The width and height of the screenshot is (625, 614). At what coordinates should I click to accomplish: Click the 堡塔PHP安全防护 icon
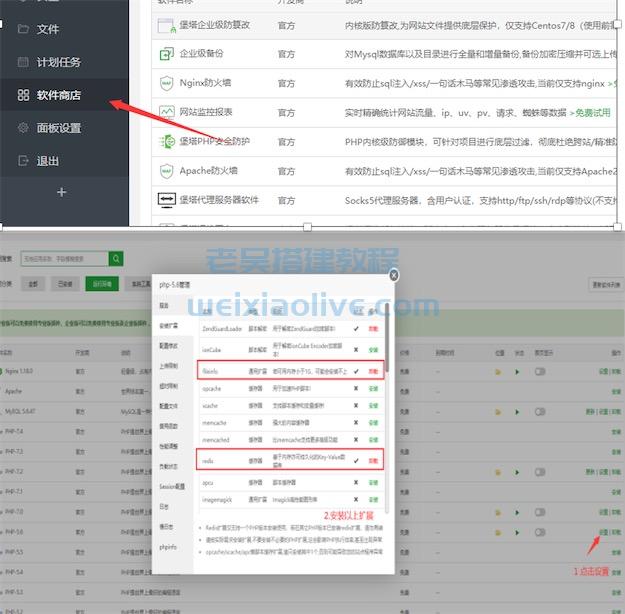(x=167, y=142)
